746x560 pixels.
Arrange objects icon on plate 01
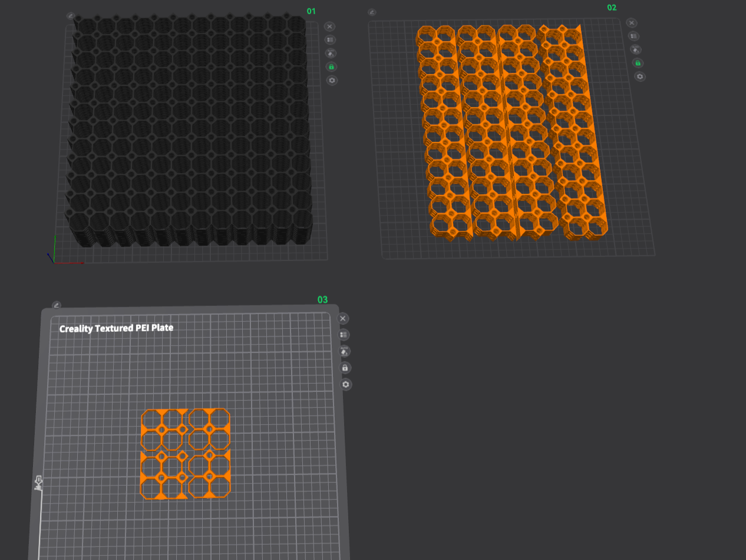[330, 40]
